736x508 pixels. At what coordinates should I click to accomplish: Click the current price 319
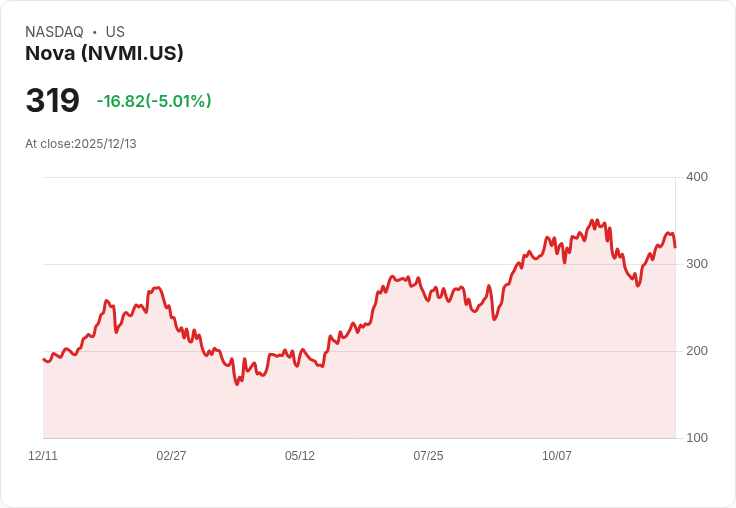coord(52,101)
